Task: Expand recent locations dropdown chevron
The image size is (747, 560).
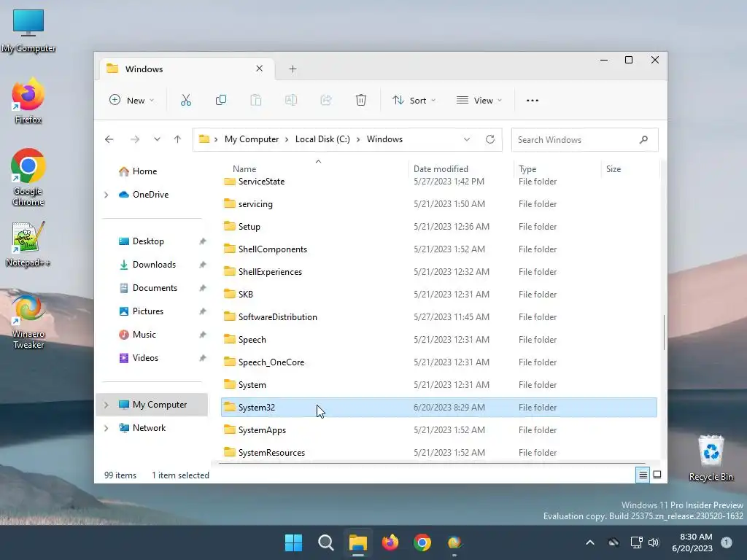Action: click(157, 139)
